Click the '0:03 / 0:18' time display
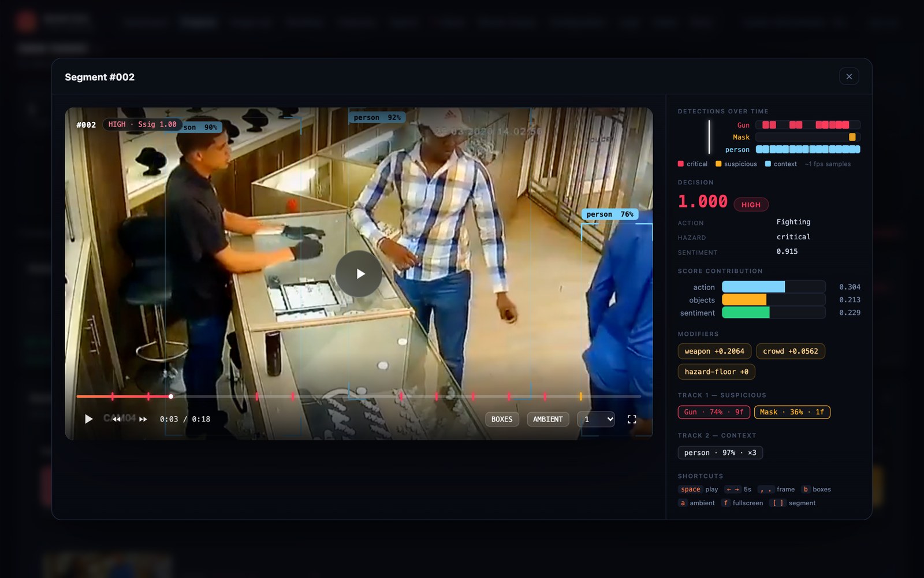Image resolution: width=924 pixels, height=578 pixels. tap(185, 419)
